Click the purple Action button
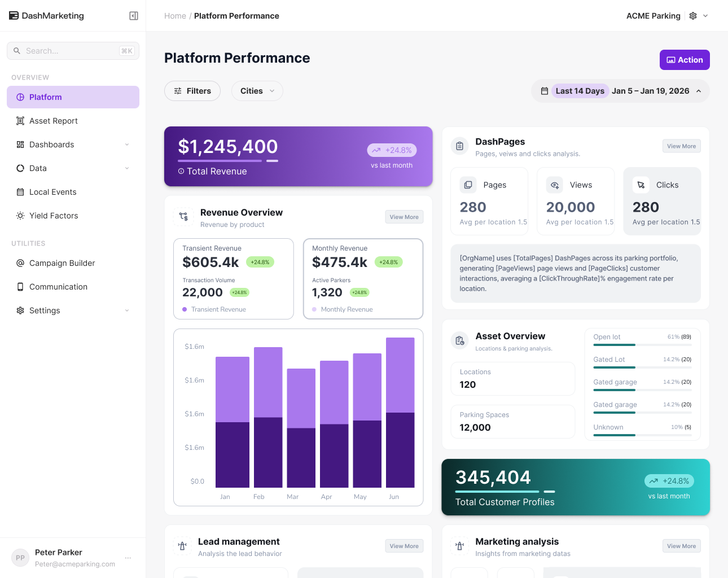Viewport: 728px width, 578px height. (685, 60)
